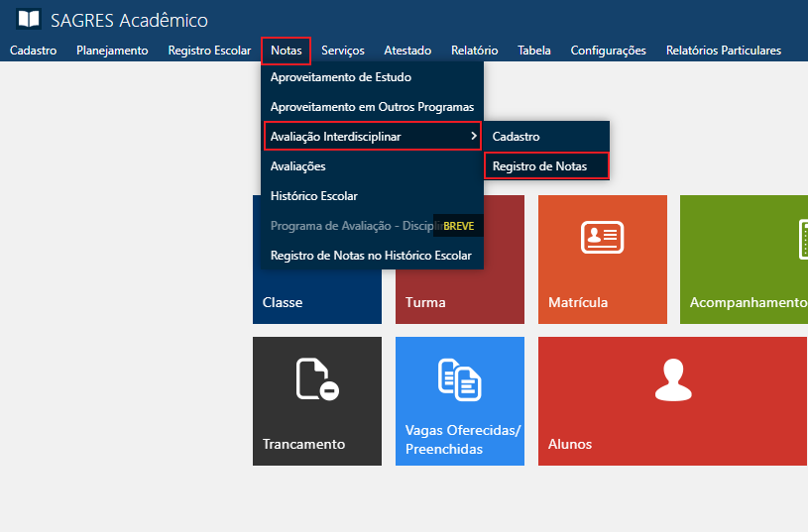808x532 pixels.
Task: Open the Registro Escolar menu
Action: click(209, 51)
